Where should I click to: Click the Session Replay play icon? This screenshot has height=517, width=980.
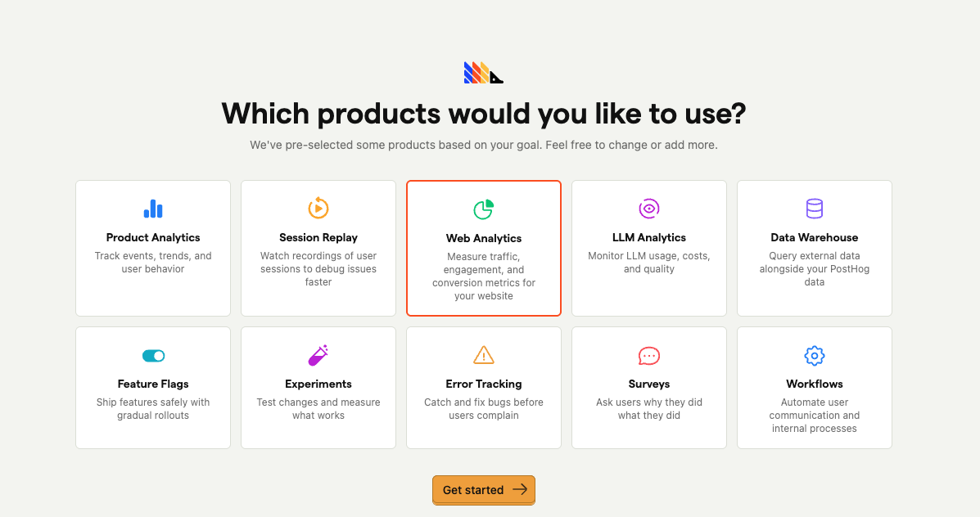318,209
